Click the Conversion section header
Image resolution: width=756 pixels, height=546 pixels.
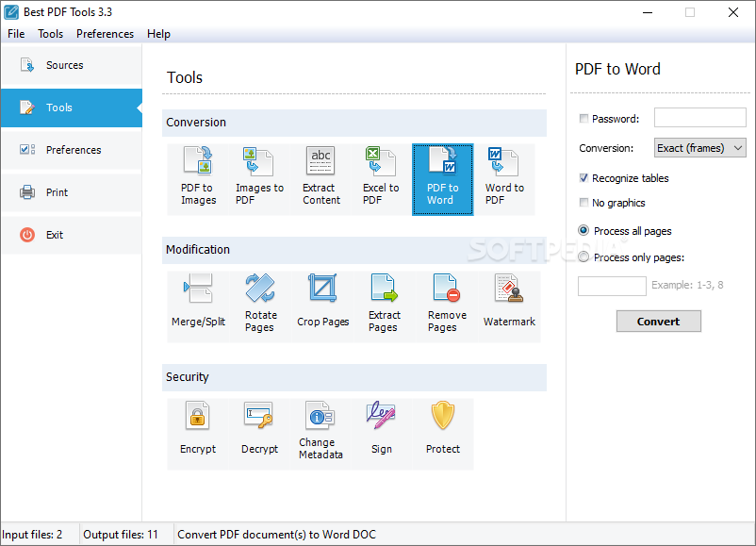354,123
